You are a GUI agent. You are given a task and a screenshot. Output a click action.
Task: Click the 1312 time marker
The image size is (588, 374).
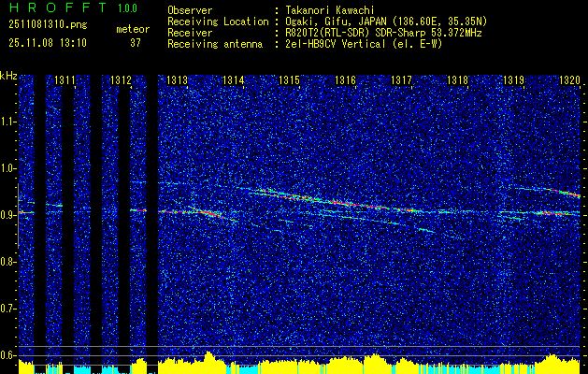click(121, 79)
